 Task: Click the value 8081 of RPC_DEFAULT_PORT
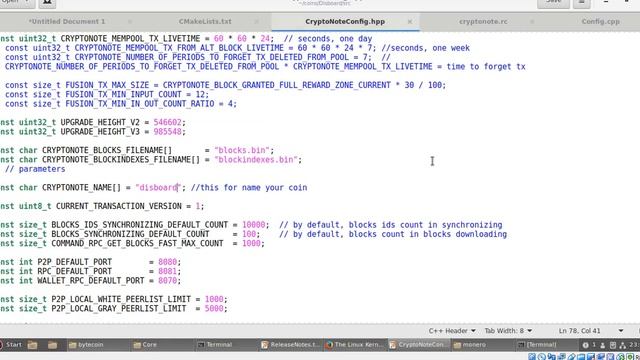coord(167,271)
